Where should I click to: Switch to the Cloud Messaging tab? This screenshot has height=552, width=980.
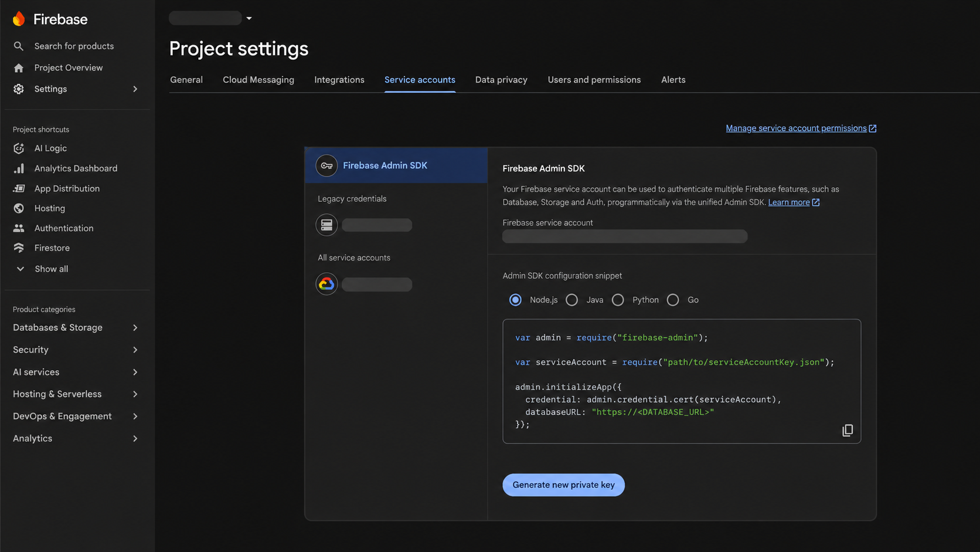(258, 80)
